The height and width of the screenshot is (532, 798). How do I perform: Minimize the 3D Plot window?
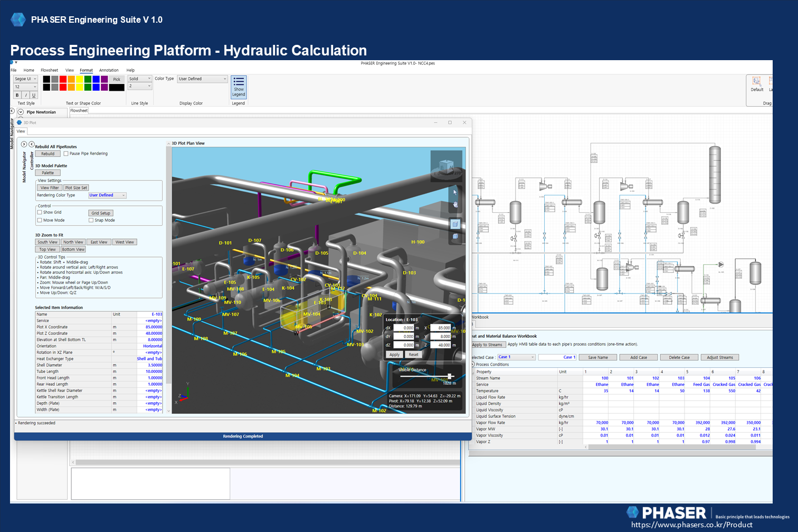pos(436,122)
